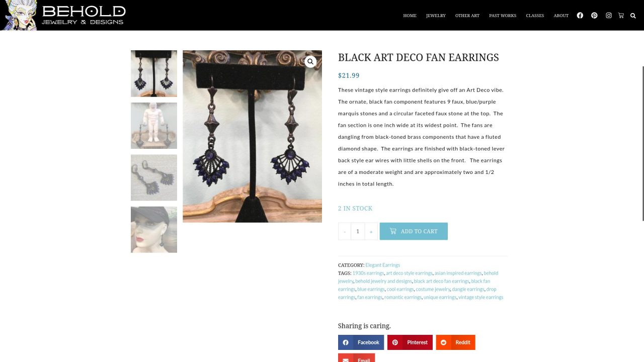Open the Classes menu item
This screenshot has height=362, width=644.
pyautogui.click(x=535, y=16)
